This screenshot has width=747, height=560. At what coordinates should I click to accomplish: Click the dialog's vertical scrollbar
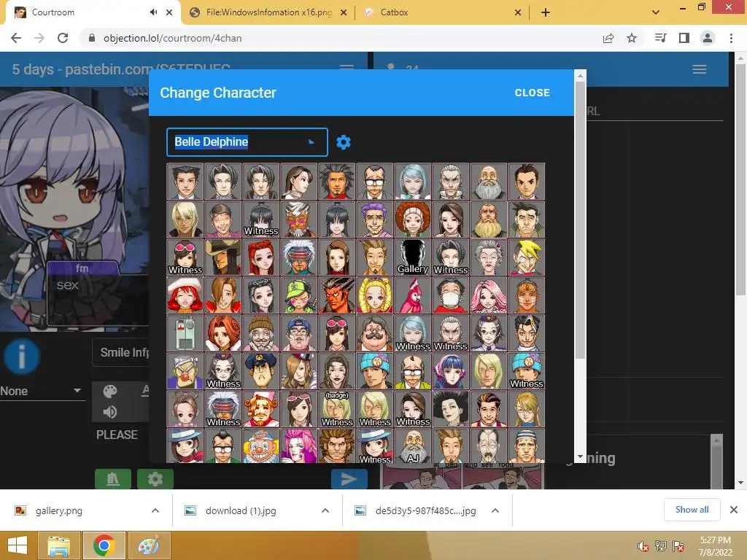pyautogui.click(x=580, y=220)
